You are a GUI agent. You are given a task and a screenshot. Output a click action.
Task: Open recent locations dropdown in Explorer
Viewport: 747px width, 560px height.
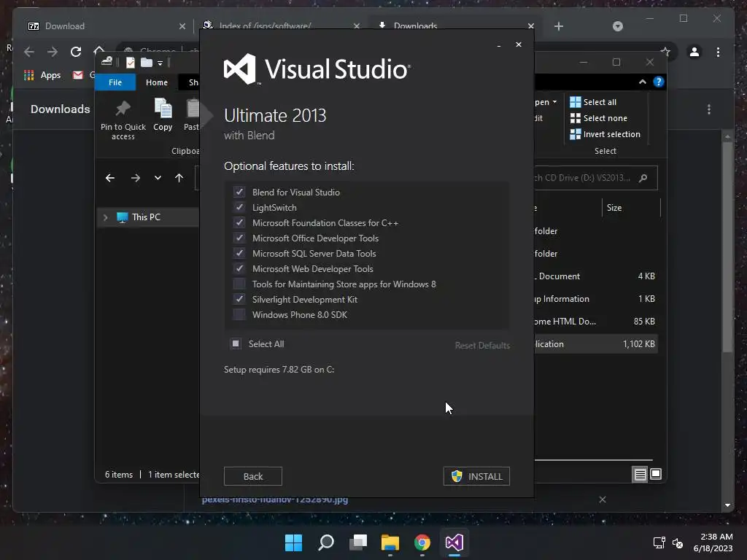point(158,178)
